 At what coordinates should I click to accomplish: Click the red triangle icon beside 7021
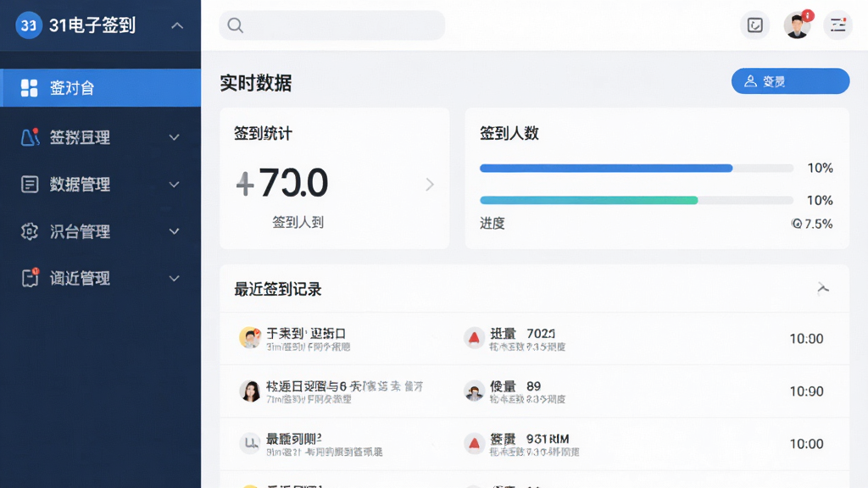474,337
